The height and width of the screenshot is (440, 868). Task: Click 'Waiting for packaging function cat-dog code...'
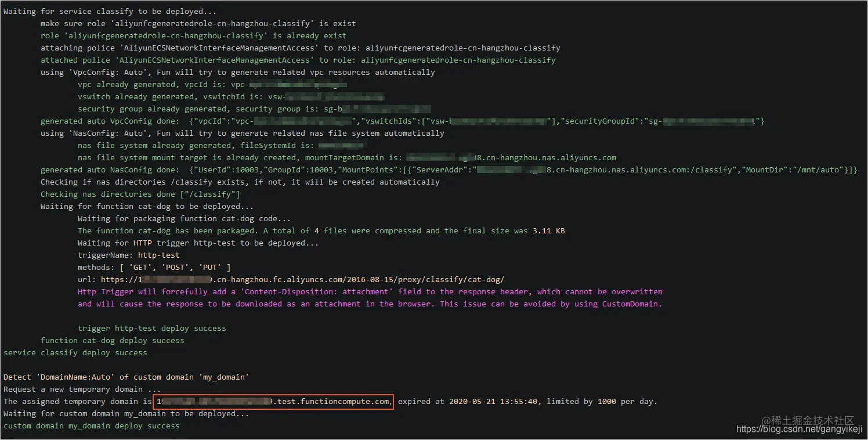coord(185,219)
